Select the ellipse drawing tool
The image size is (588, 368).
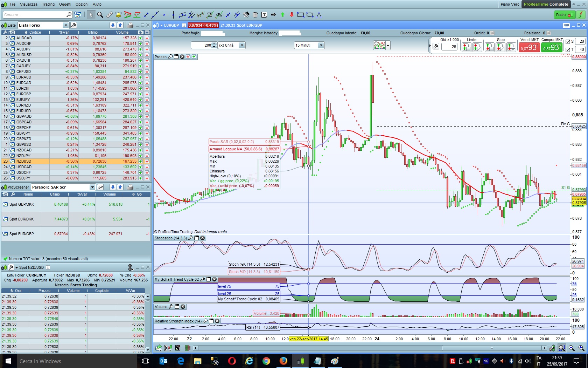(x=310, y=15)
